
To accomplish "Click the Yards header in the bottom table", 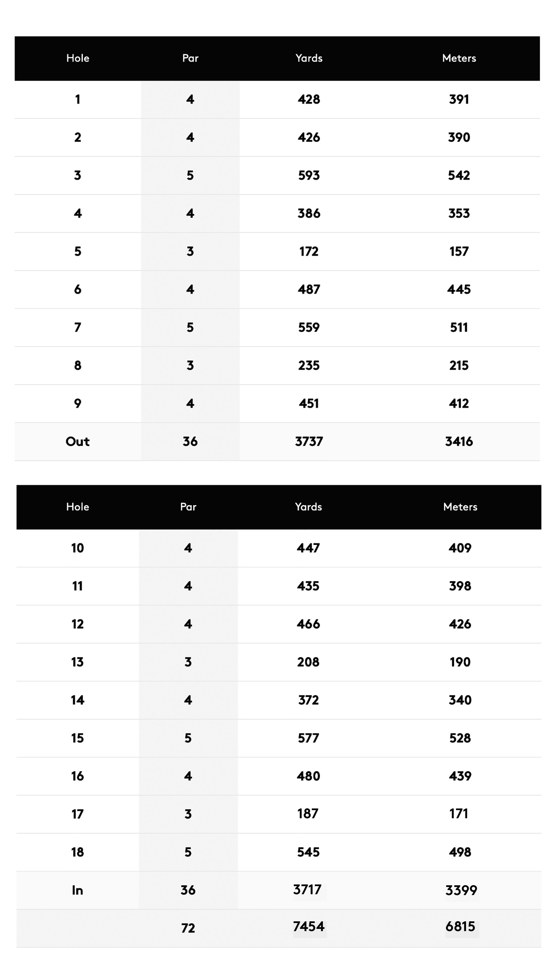I will coord(308,507).
